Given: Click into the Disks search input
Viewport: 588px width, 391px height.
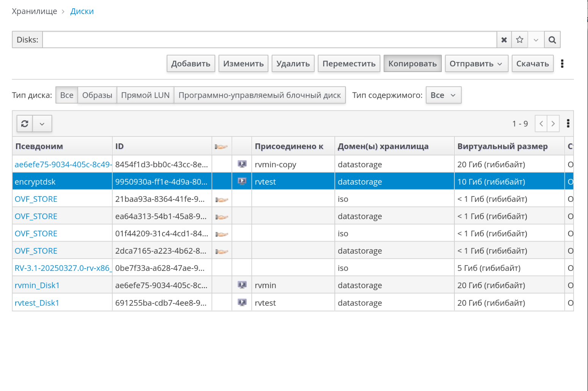Looking at the screenshot, I should click(x=269, y=40).
